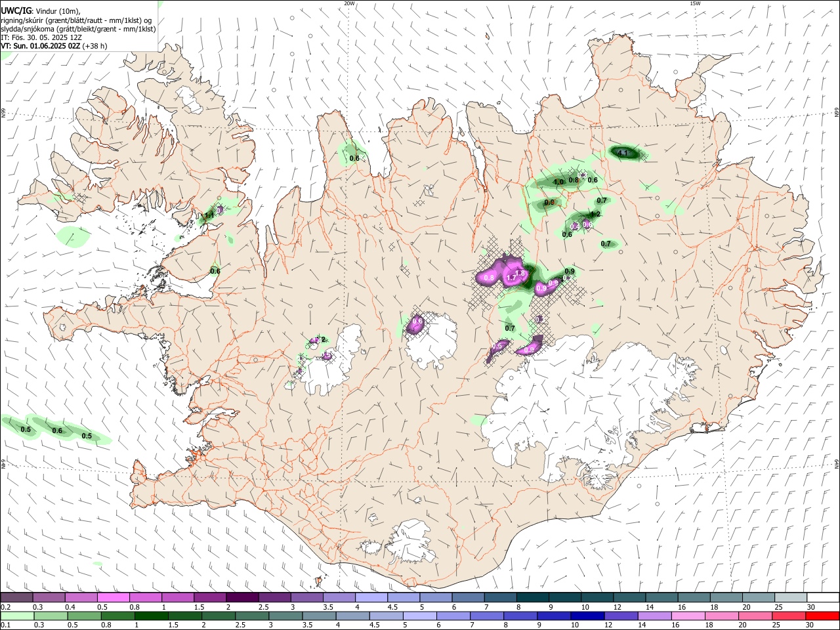Pick the crimson swatch labeled 25 in rain legend
Image resolution: width=840 pixels, height=630 pixels.
click(x=789, y=616)
